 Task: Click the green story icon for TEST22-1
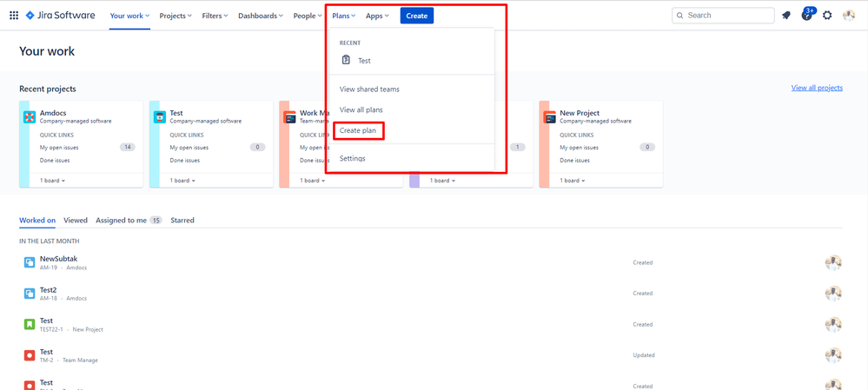pos(30,325)
